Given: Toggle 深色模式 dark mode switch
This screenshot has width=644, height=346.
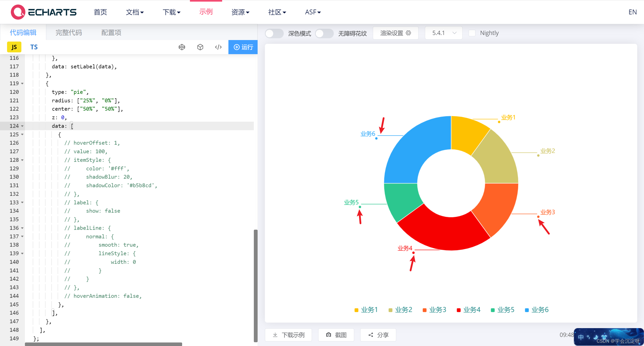Looking at the screenshot, I should pos(274,33).
